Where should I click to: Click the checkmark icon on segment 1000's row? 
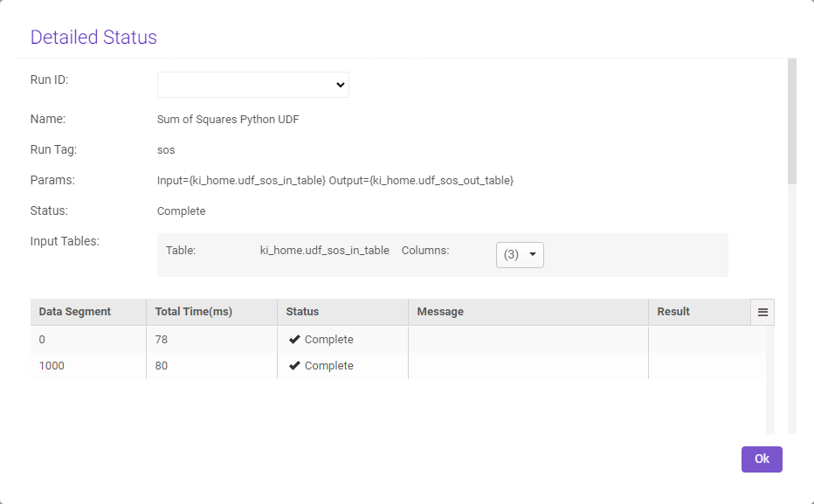[x=294, y=365]
